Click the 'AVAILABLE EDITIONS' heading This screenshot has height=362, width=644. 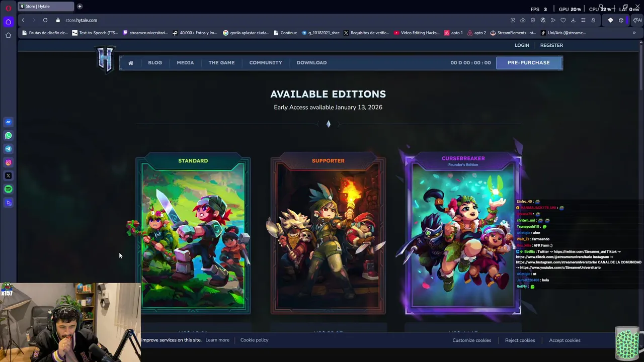pos(328,94)
